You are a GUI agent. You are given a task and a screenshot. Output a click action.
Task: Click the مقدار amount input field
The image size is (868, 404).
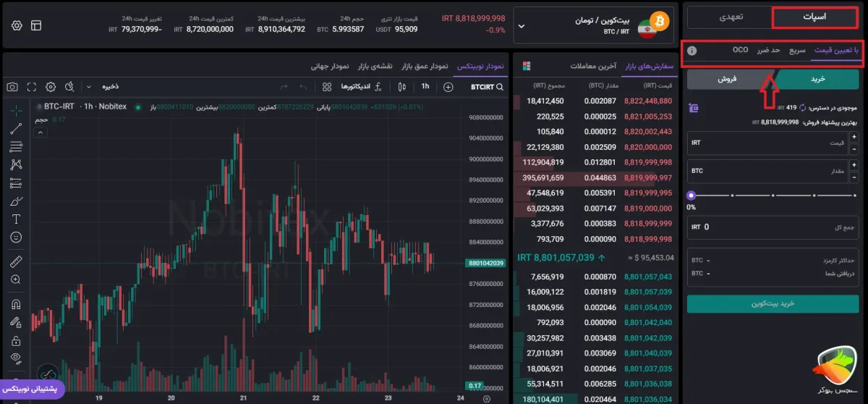click(768, 171)
